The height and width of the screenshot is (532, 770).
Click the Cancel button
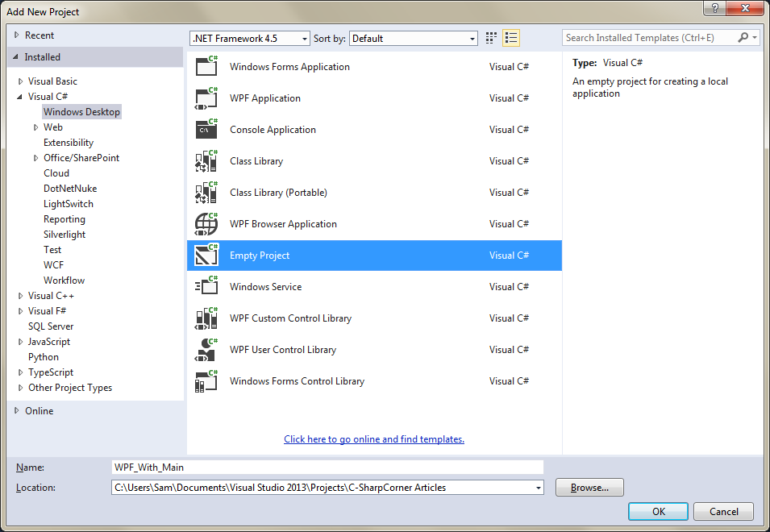[723, 511]
